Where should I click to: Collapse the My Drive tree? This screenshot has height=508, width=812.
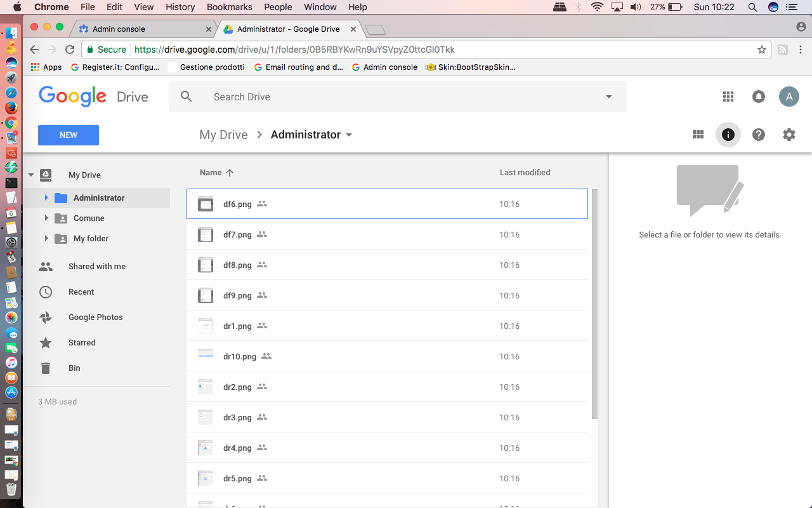click(x=31, y=175)
